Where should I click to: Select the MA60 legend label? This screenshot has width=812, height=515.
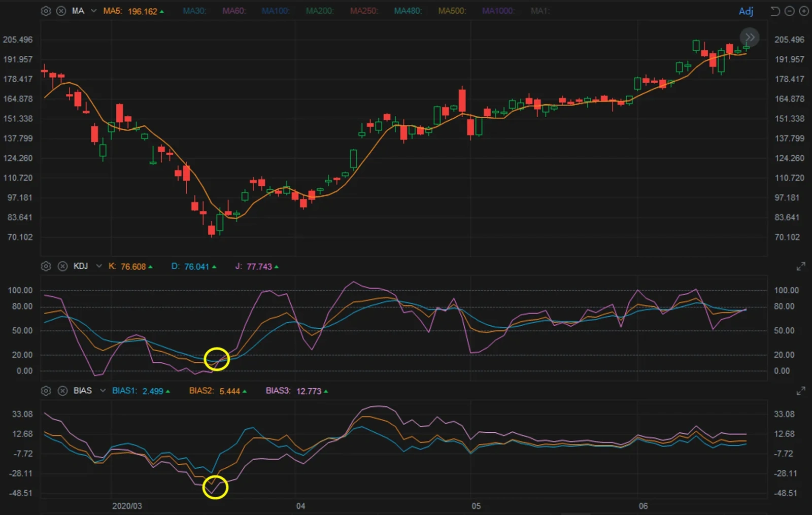click(x=234, y=11)
